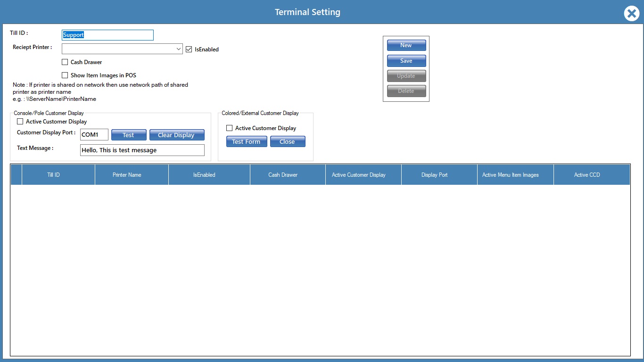The image size is (644, 362).
Task: Click the Printer Name column header
Action: coord(127,175)
